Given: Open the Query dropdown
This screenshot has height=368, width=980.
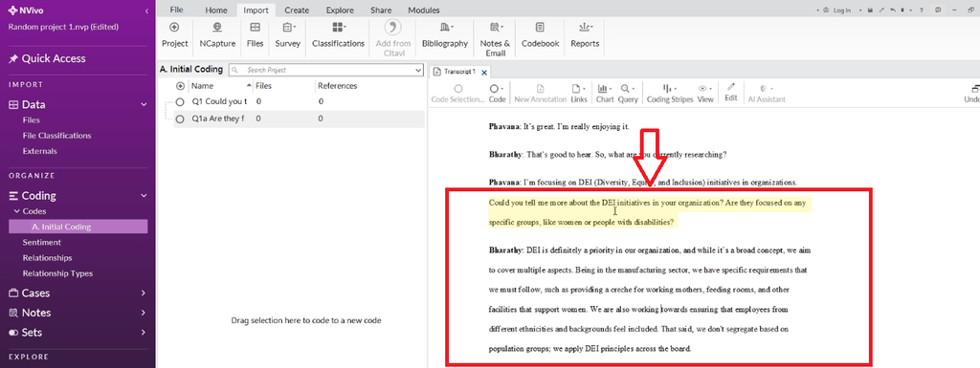Looking at the screenshot, I should [x=628, y=94].
